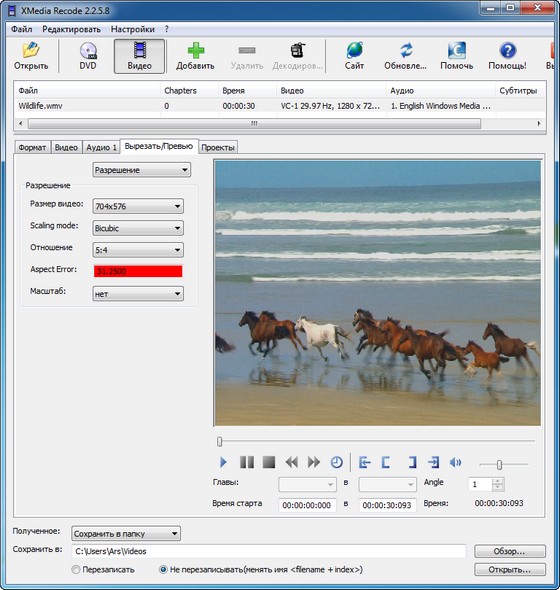Image resolution: width=560 pixels, height=590 pixels.
Task: Click the volume slider handle
Action: click(499, 465)
